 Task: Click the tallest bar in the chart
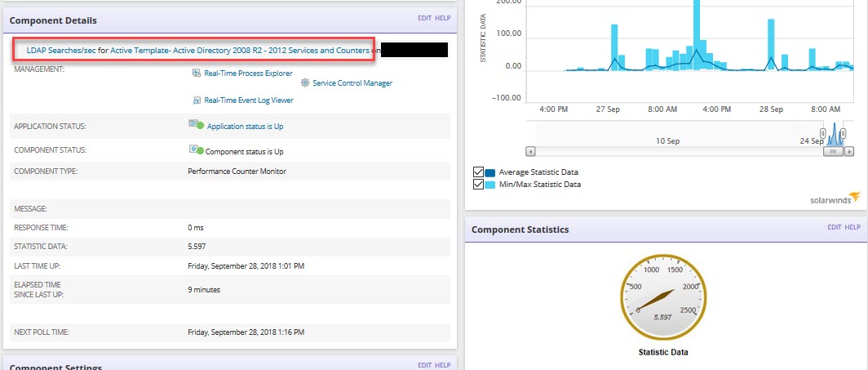pos(697,35)
